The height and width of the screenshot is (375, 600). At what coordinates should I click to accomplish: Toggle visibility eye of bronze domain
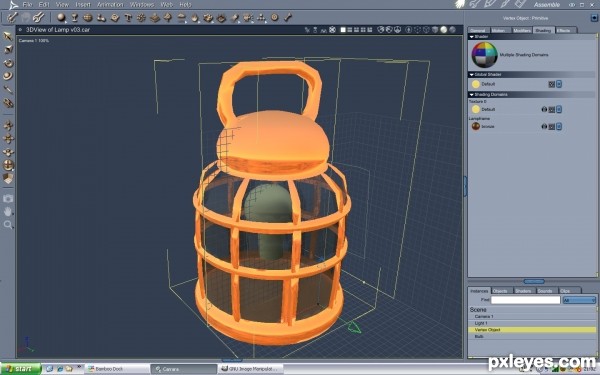[x=544, y=126]
